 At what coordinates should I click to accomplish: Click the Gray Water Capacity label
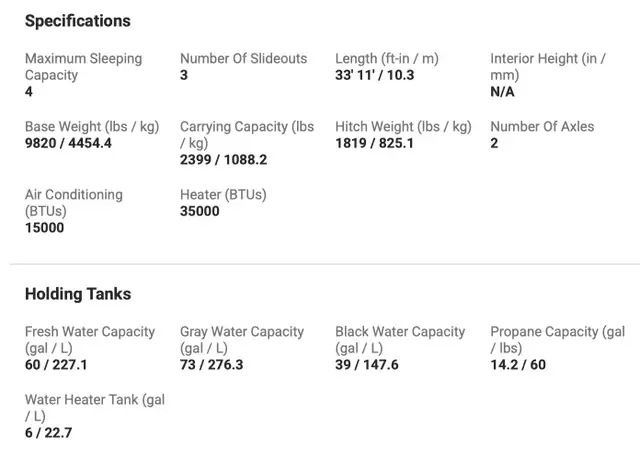tap(242, 340)
